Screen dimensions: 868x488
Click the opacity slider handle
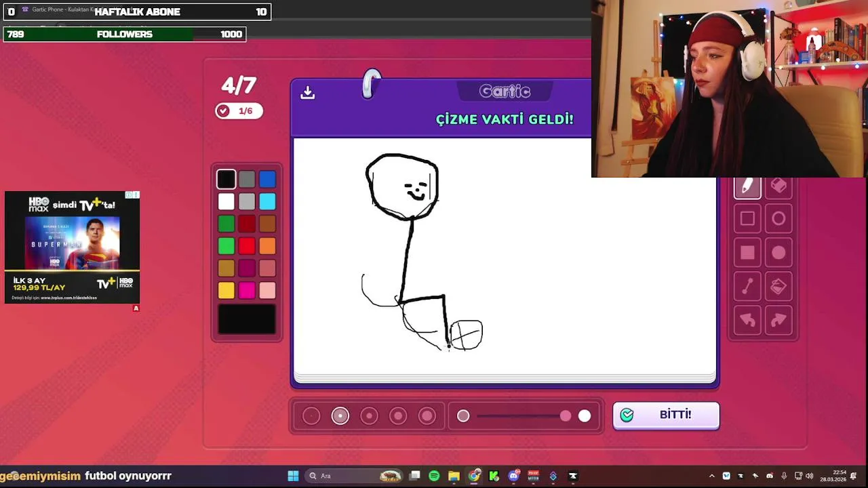566,415
